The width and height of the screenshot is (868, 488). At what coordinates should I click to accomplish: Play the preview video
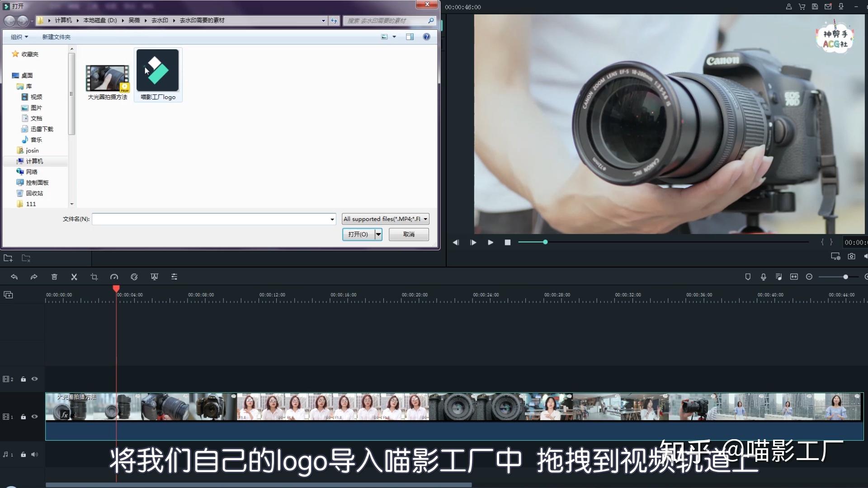pos(491,243)
